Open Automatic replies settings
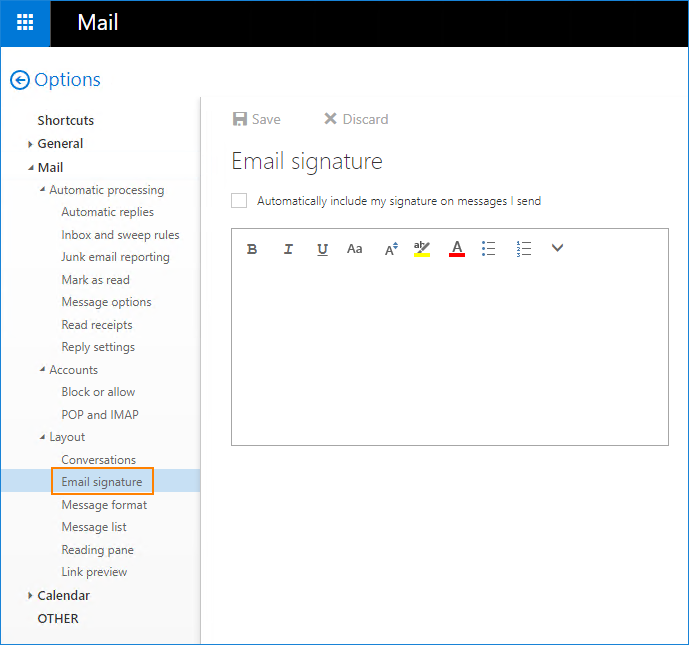This screenshot has height=645, width=689. point(107,212)
